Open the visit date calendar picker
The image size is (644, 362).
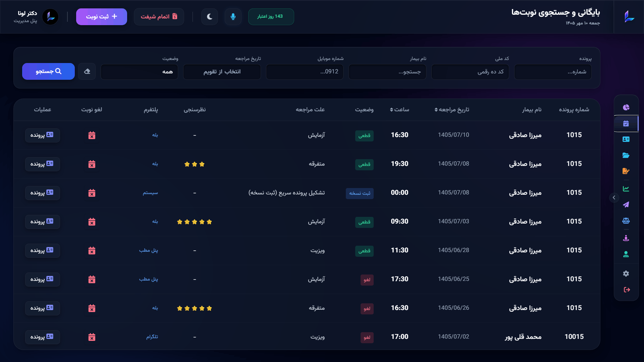[222, 72]
